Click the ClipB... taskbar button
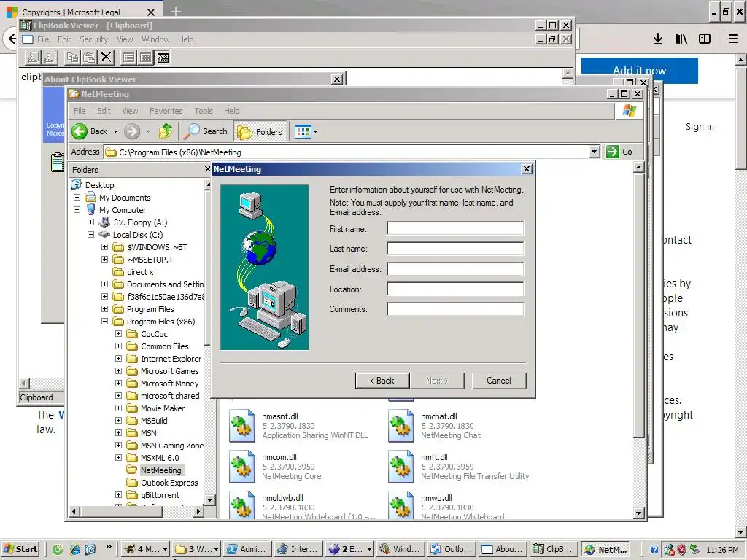Image resolution: width=747 pixels, height=560 pixels. (552, 549)
